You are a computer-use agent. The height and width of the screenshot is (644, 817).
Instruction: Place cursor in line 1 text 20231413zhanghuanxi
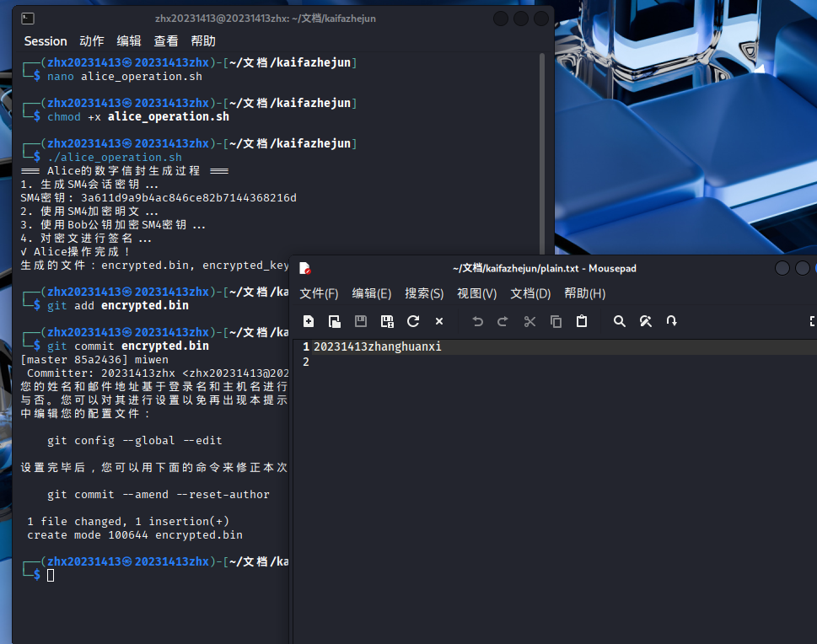377,346
